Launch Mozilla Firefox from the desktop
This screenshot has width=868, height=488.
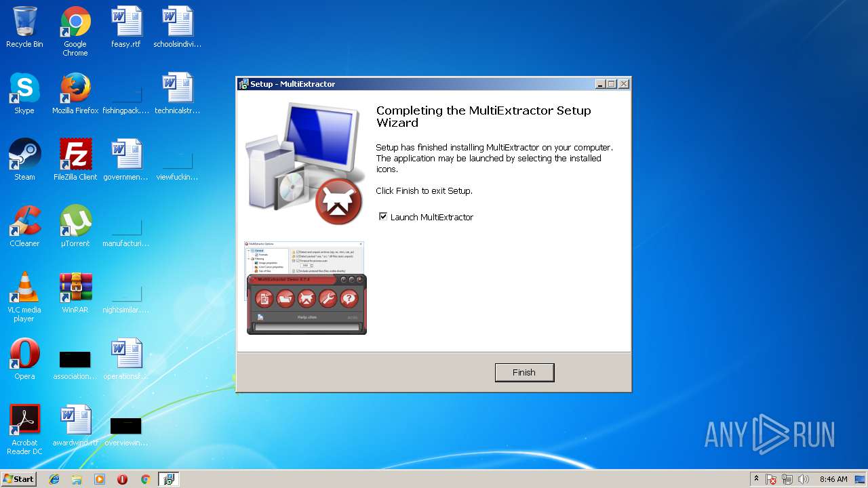point(75,94)
